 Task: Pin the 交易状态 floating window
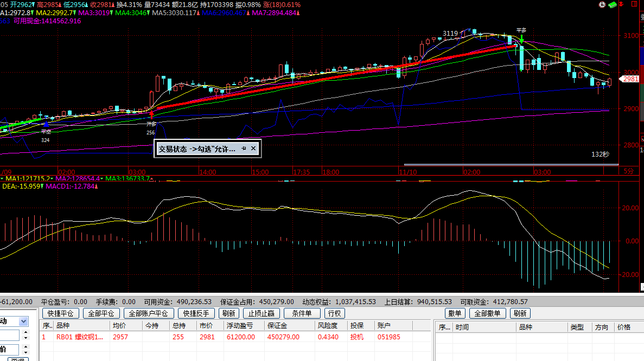244,149
